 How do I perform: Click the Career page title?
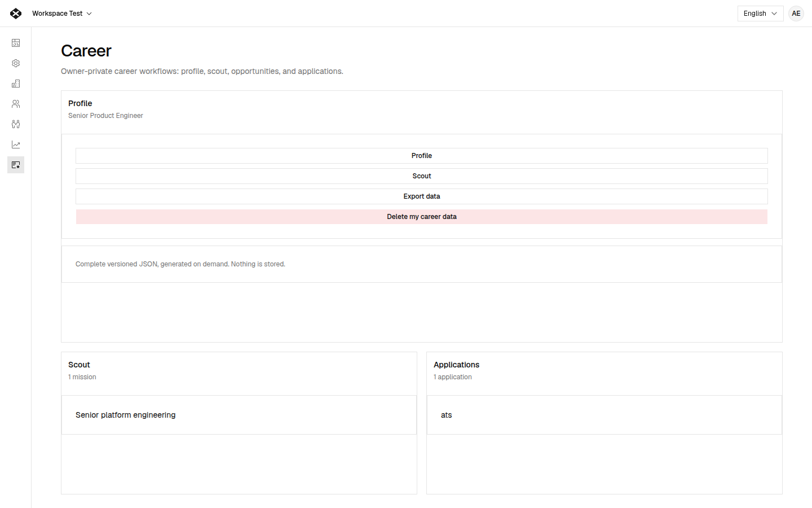pyautogui.click(x=86, y=51)
